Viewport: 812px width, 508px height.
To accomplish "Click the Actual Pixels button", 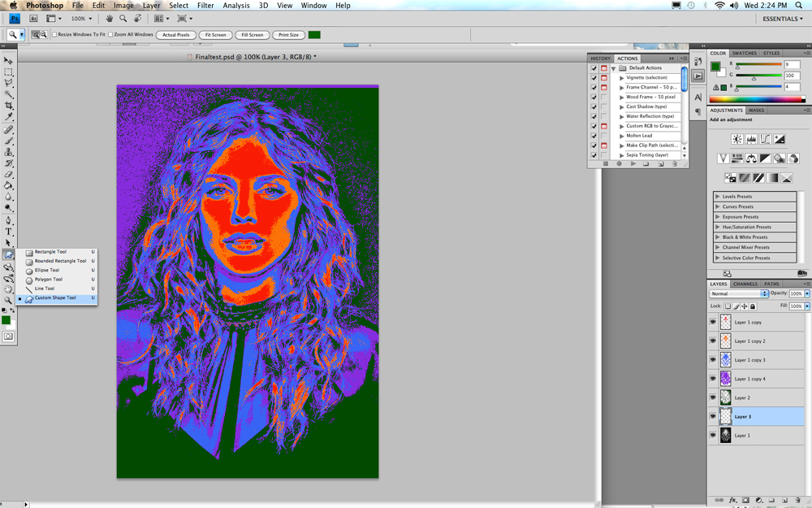I will pyautogui.click(x=176, y=35).
